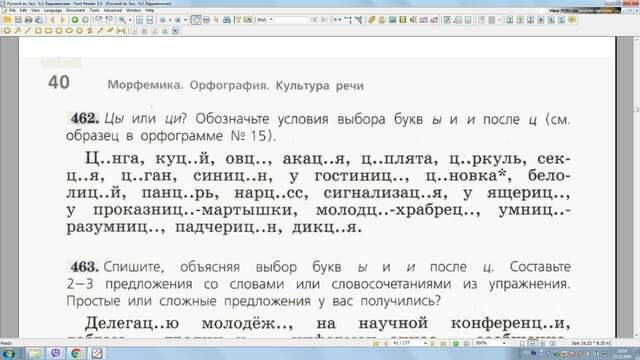The image size is (640, 360).
Task: Click the continuous page layout button
Action: pos(533,344)
